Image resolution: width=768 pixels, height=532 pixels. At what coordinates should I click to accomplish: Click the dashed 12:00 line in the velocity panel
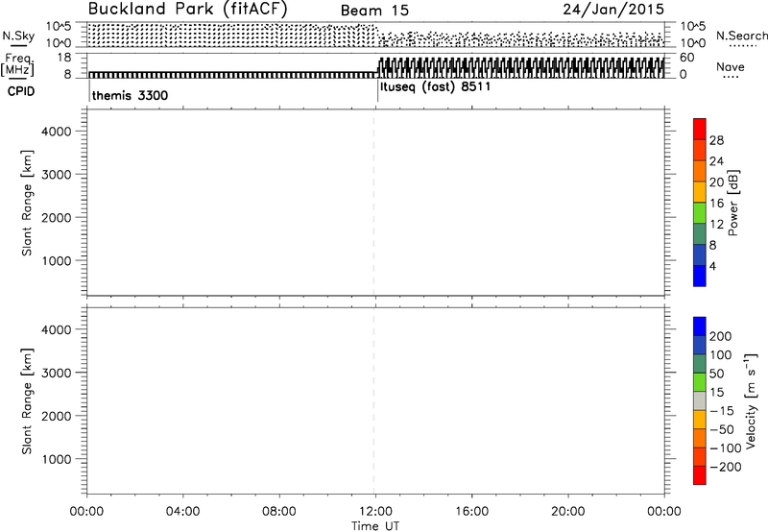point(374,401)
